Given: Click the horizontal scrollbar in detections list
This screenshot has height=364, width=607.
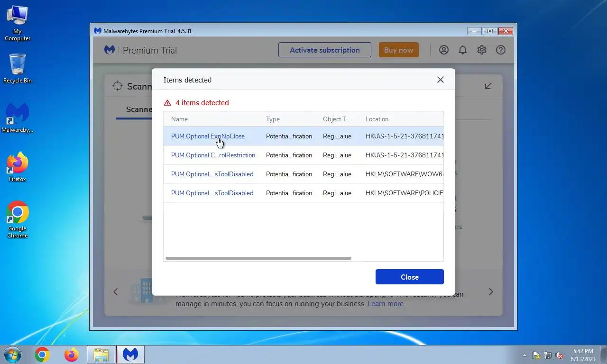Looking at the screenshot, I should click(x=258, y=258).
